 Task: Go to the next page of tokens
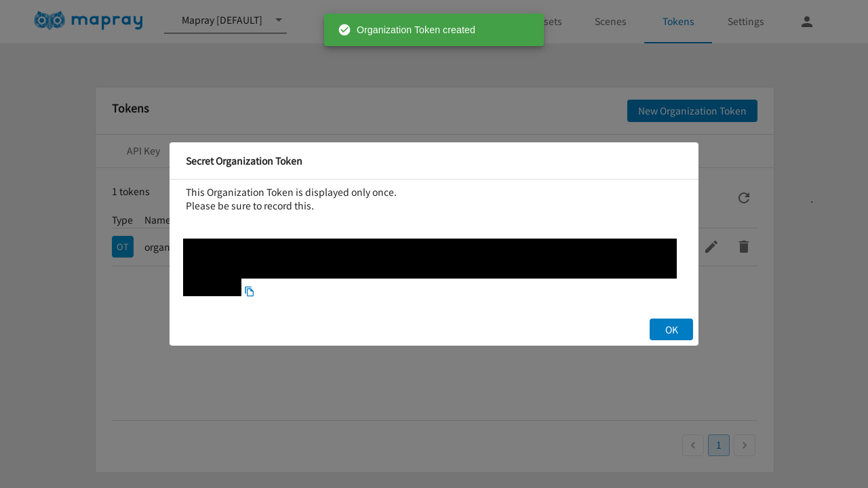pos(744,445)
